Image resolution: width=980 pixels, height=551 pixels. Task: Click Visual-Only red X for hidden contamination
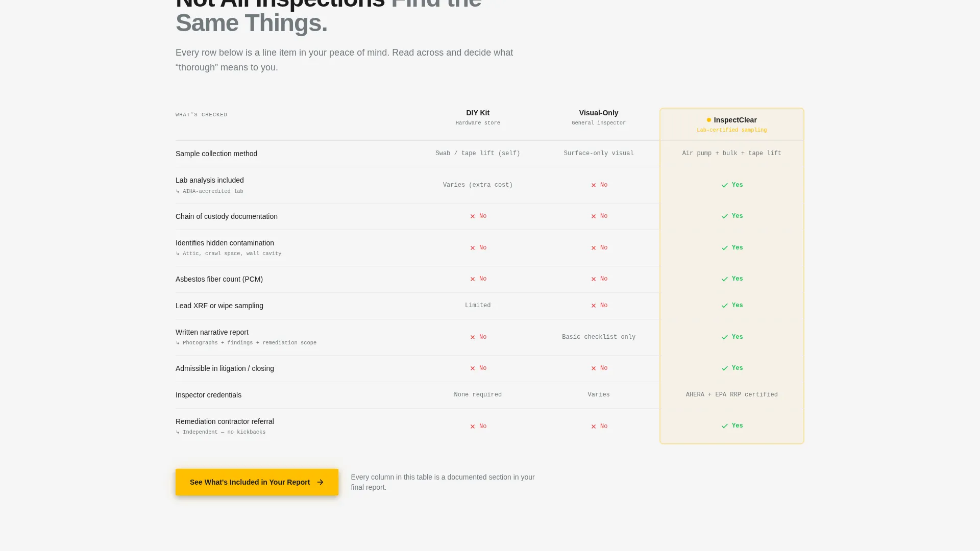pyautogui.click(x=594, y=248)
